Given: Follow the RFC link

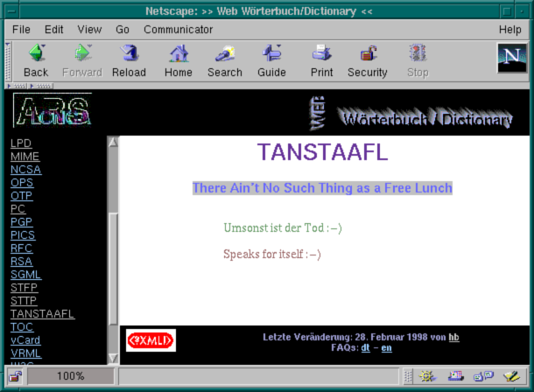Looking at the screenshot, I should (x=22, y=248).
